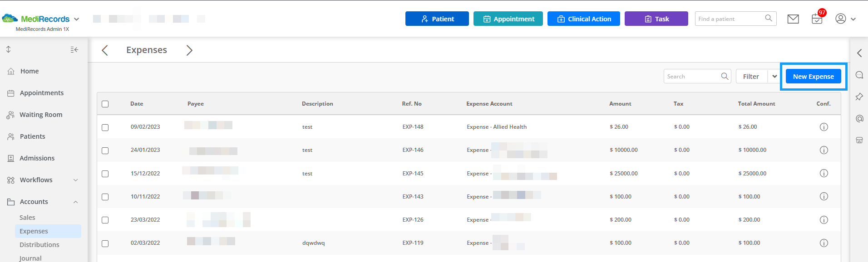The image size is (868, 262).
Task: Expand the Workflows menu chevron
Action: pos(76,180)
